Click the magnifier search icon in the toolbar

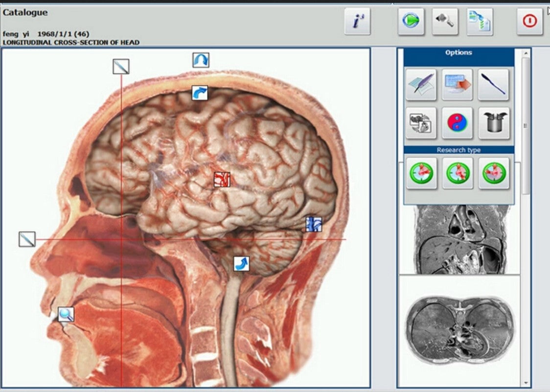tap(445, 21)
